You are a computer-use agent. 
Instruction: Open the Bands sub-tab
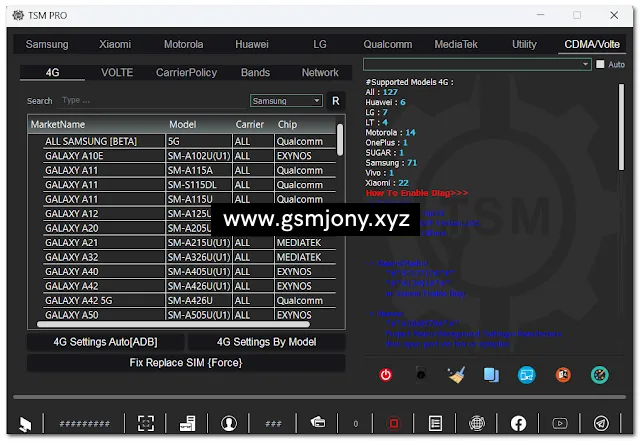pos(256,73)
